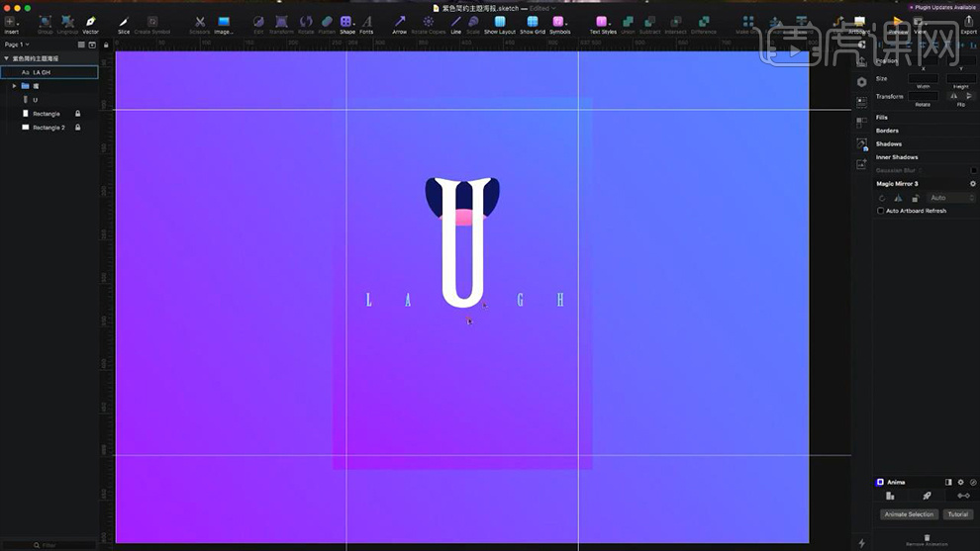The image size is (980, 551).
Task: Select the Rectangle 2 layer row
Action: pyautogui.click(x=49, y=128)
